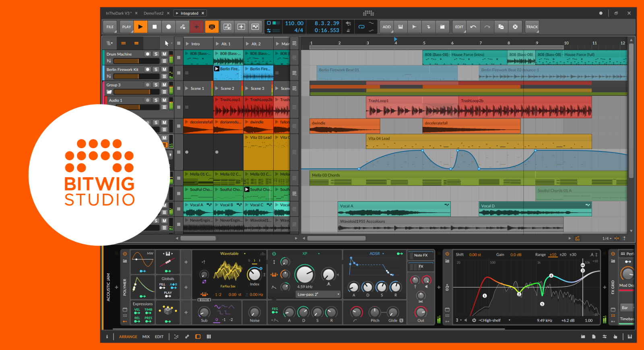The width and height of the screenshot is (644, 350).
Task: Click the metronome icon in transport
Action: (348, 30)
